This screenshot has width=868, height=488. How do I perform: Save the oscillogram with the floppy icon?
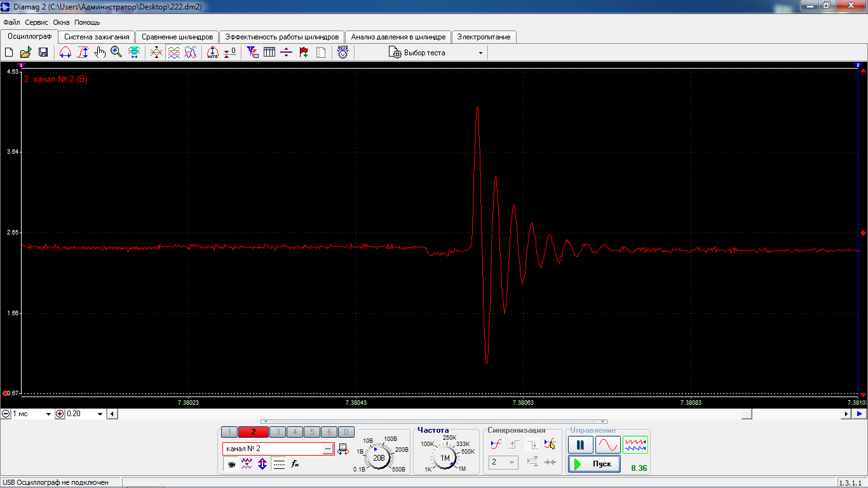click(x=43, y=53)
